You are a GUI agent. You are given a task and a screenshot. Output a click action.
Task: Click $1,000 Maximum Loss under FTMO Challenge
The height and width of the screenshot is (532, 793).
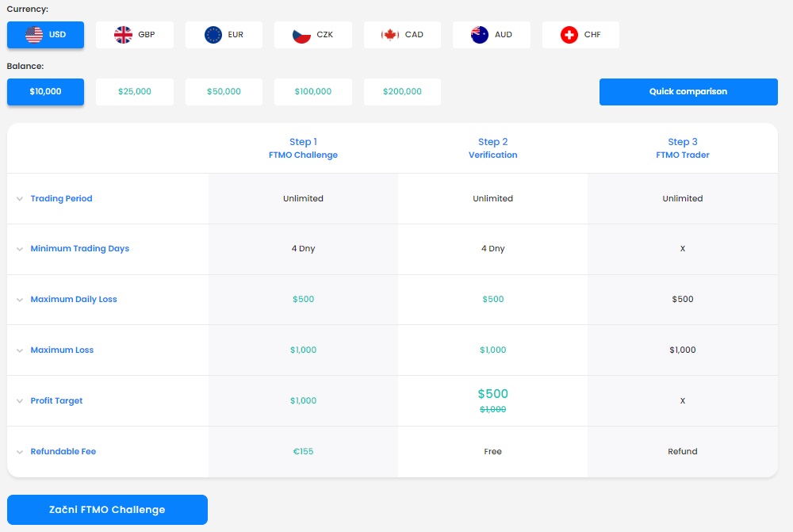pos(303,350)
